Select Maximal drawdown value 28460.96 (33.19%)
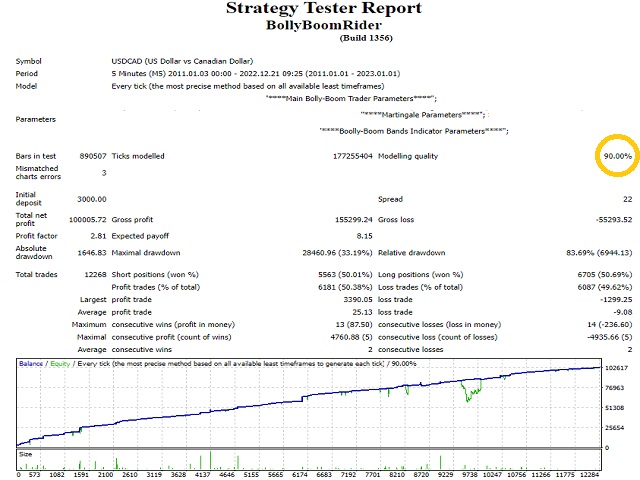640x480 pixels. (x=338, y=253)
